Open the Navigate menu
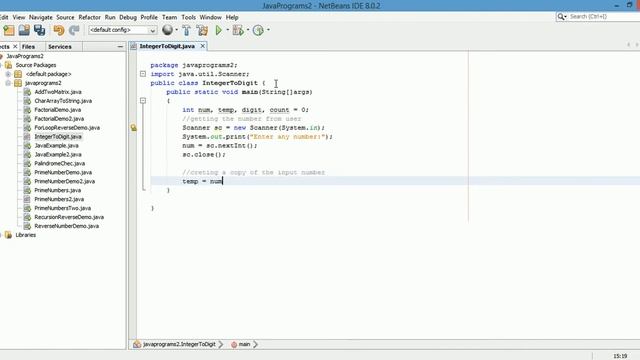640x360 pixels. [41, 18]
